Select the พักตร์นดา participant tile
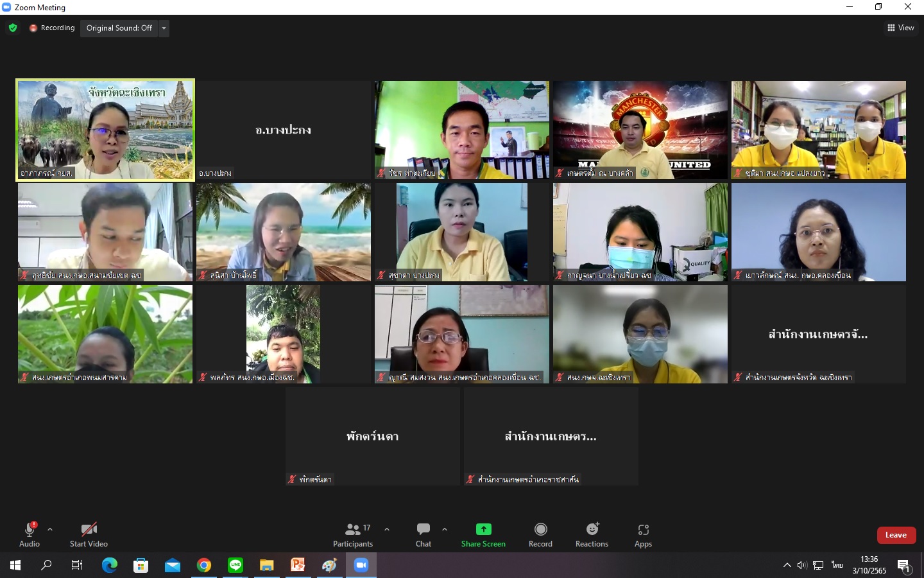Screen dimensions: 924x578 pos(372,437)
